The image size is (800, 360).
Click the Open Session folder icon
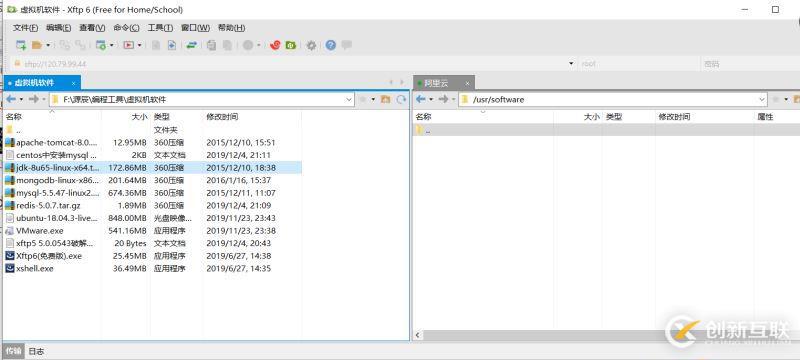[x=36, y=45]
